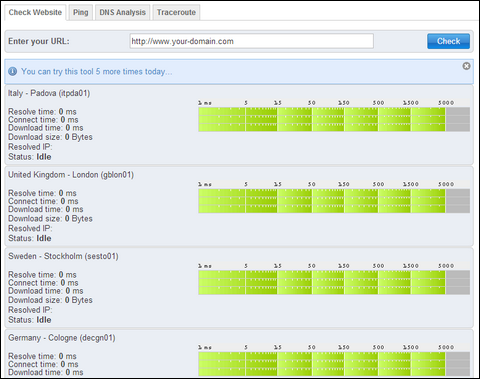Select Germany - Cologne (decgn01) heading

click(x=62, y=338)
